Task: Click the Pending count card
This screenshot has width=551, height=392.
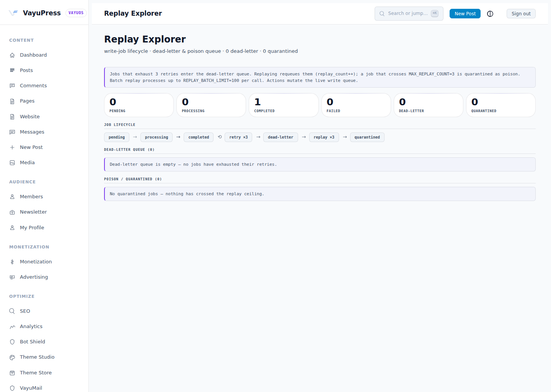Action: coord(139,105)
